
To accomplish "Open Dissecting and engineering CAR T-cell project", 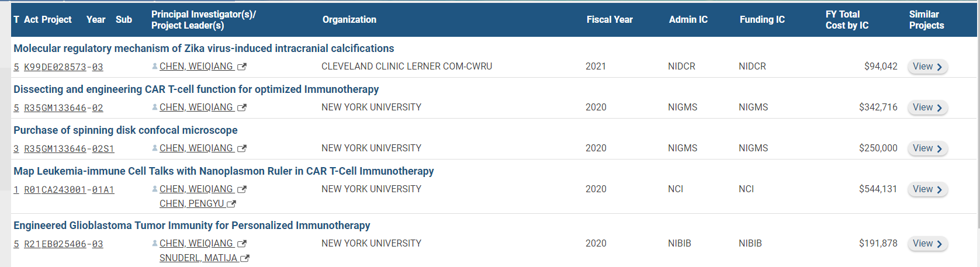I will point(196,89).
